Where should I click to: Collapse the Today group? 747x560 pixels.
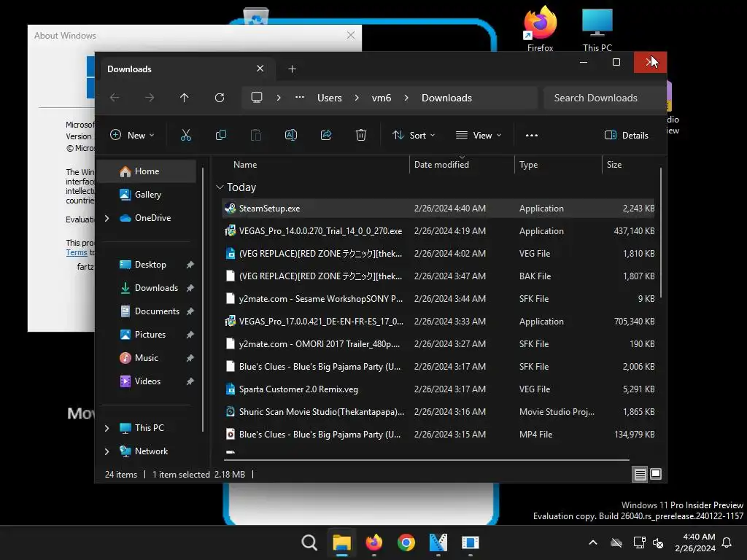[x=220, y=187]
